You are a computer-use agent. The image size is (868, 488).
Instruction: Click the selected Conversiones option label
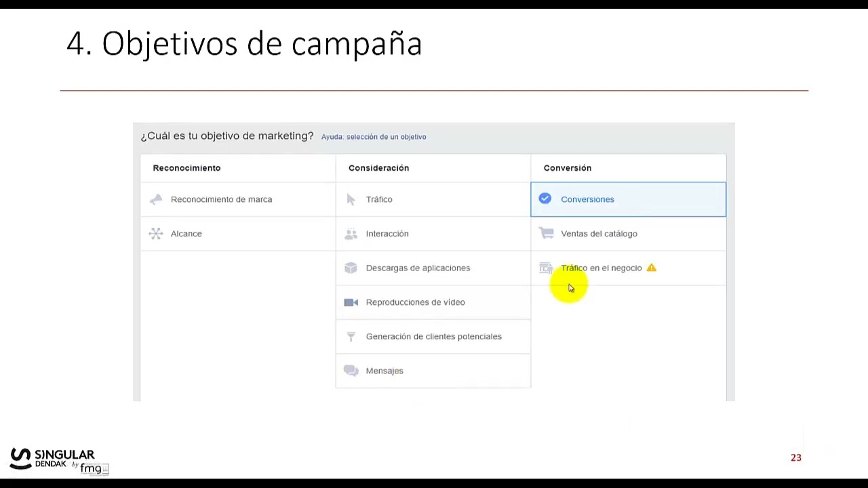(587, 199)
